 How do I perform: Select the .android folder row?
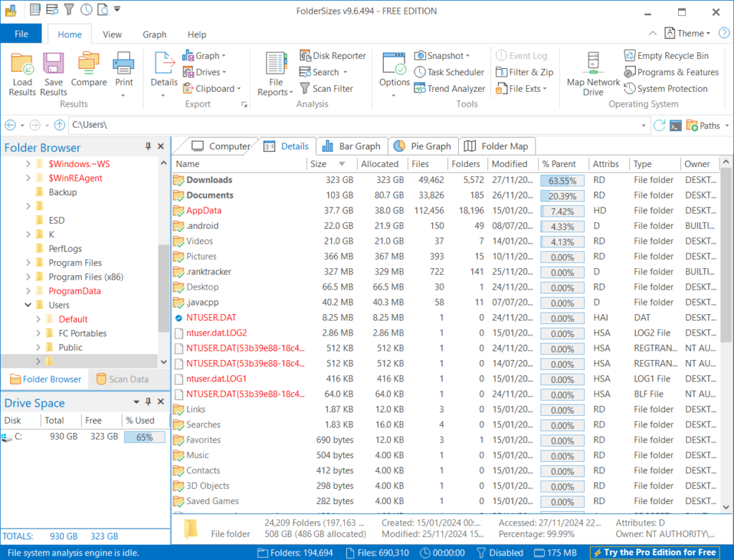[x=444, y=226]
